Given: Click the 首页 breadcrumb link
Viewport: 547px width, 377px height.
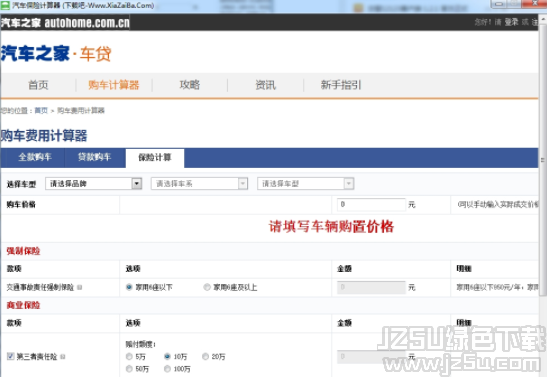Looking at the screenshot, I should pos(41,111).
